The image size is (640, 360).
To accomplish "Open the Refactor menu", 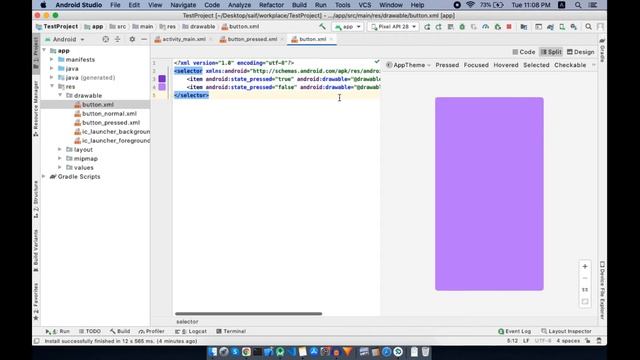I will (271, 5).
